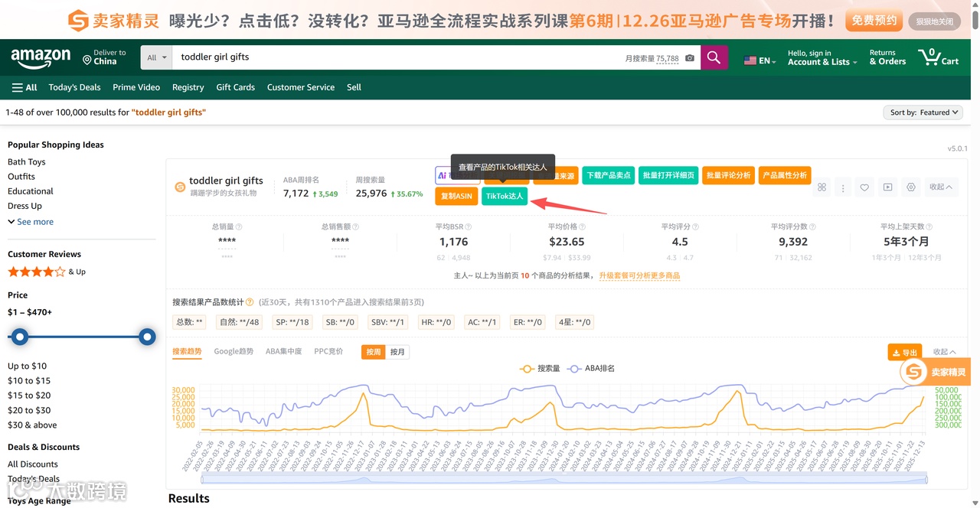Open the three-dot more options icon

pos(843,187)
